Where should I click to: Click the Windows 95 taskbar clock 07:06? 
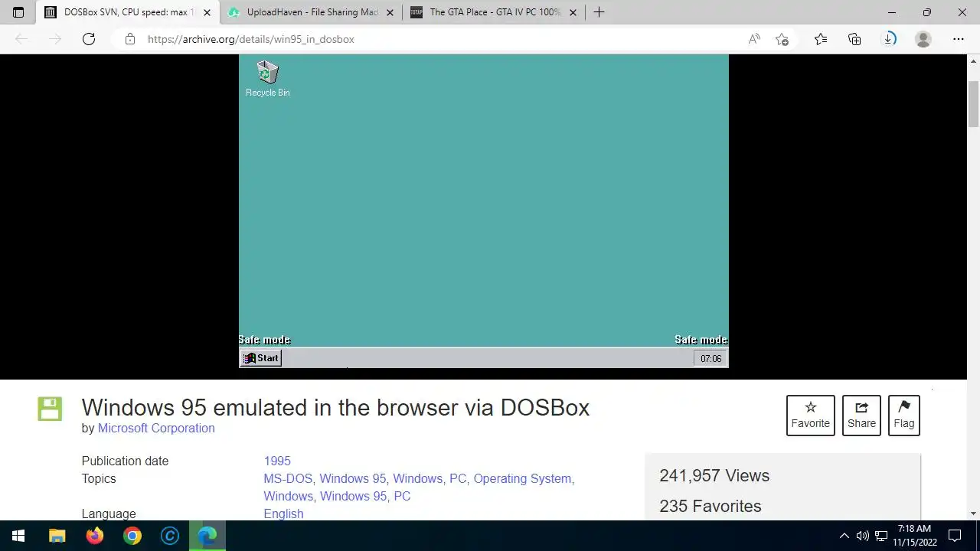click(710, 358)
